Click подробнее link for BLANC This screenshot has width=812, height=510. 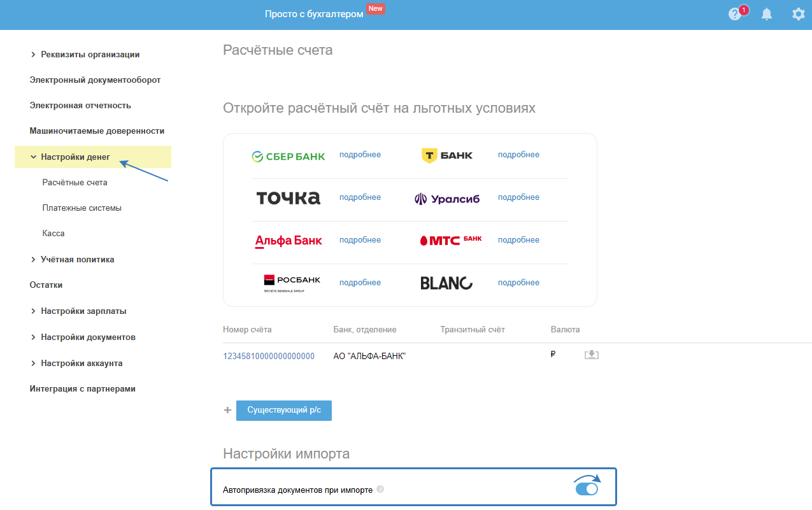click(518, 283)
